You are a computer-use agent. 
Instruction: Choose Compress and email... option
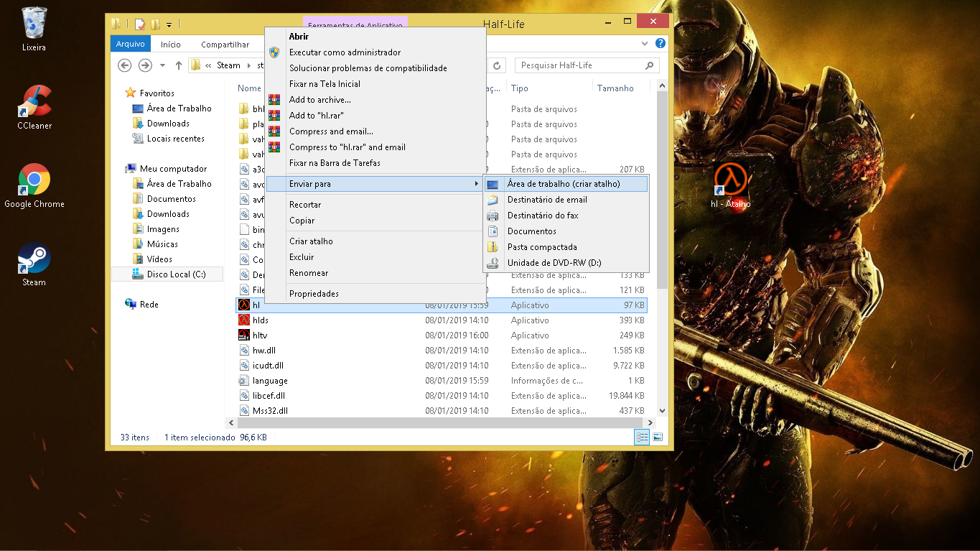[376, 131]
